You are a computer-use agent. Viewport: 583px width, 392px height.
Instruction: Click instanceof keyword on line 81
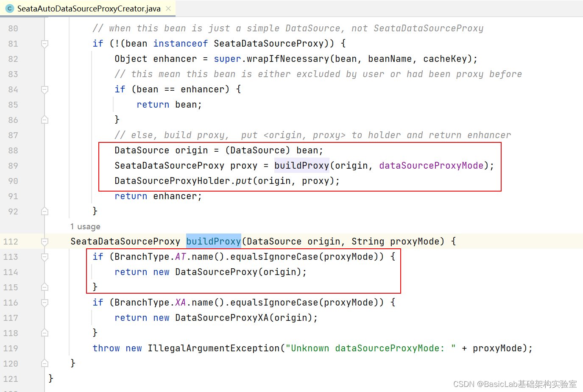(x=181, y=44)
